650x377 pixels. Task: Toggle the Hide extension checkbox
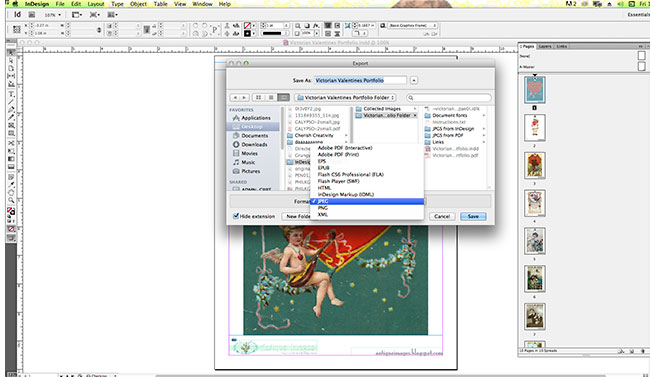pos(236,216)
